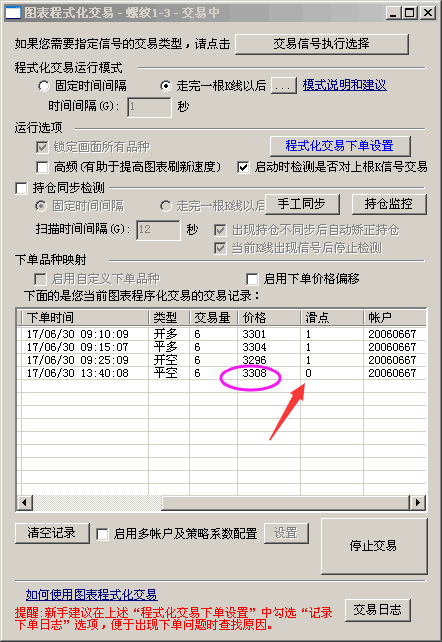Open 程式化交易下单设置 button

point(340,146)
